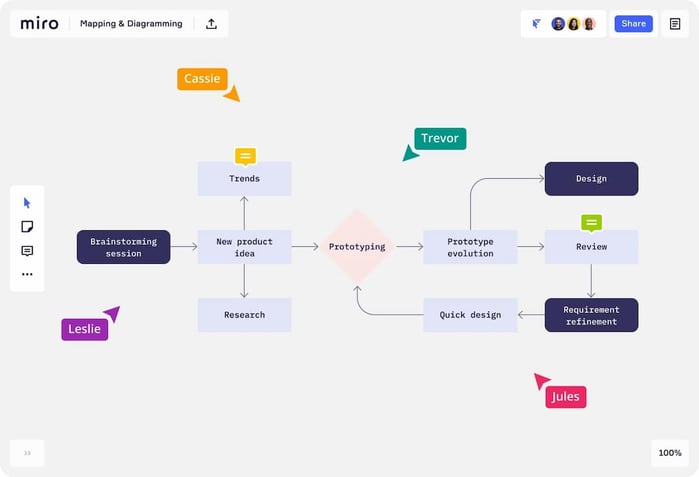Open the comment tool in left toolbar
Screen dimensions: 699x477
click(x=27, y=251)
